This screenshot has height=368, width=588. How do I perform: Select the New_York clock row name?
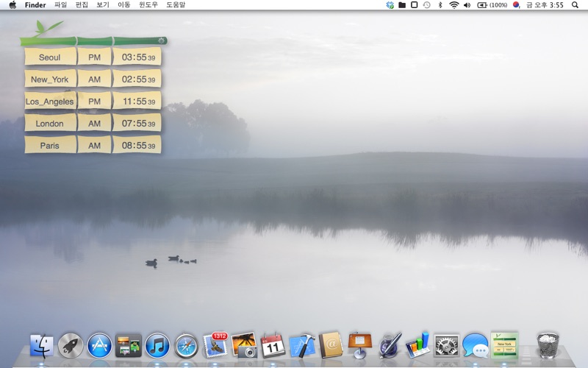(50, 79)
